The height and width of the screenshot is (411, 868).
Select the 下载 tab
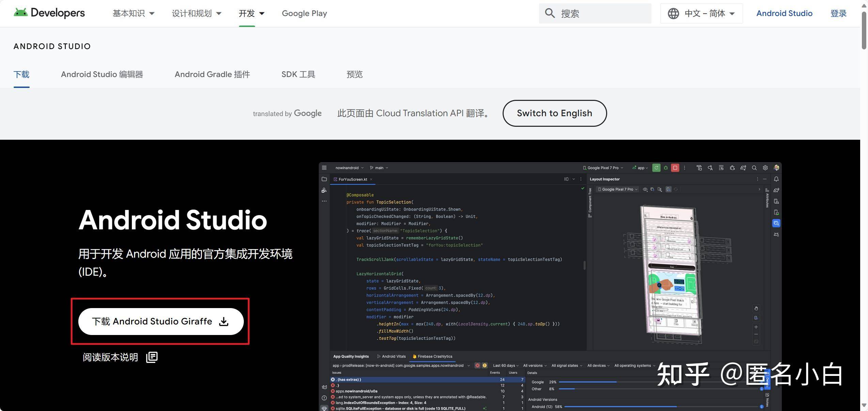[x=21, y=74]
